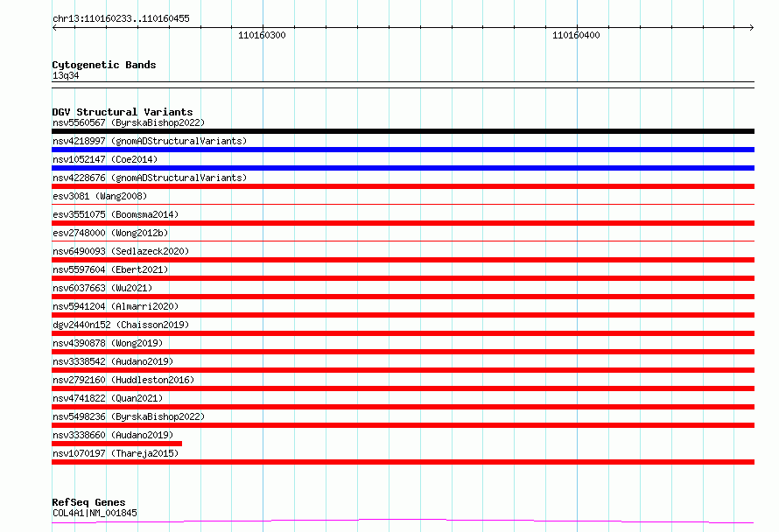This screenshot has height=532, width=779.
Task: Select the Cytogenetic Bands track title
Action: (104, 65)
